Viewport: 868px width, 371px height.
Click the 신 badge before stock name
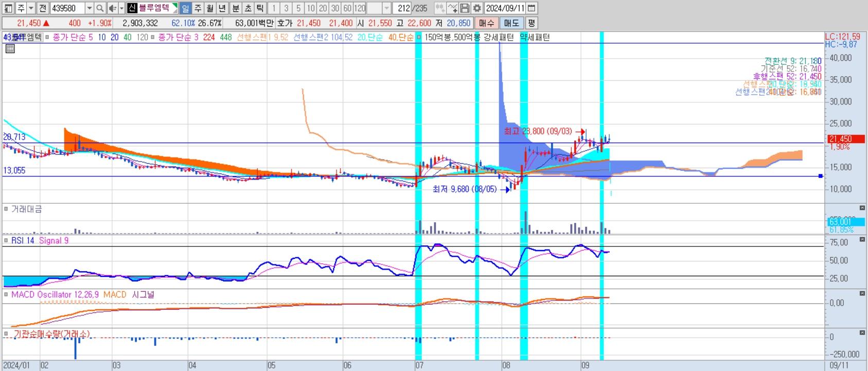tap(132, 8)
